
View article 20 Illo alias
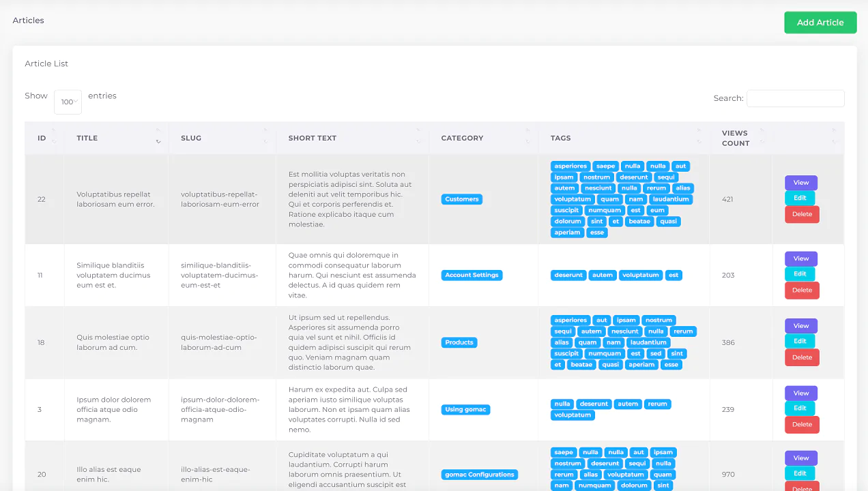pyautogui.click(x=800, y=458)
